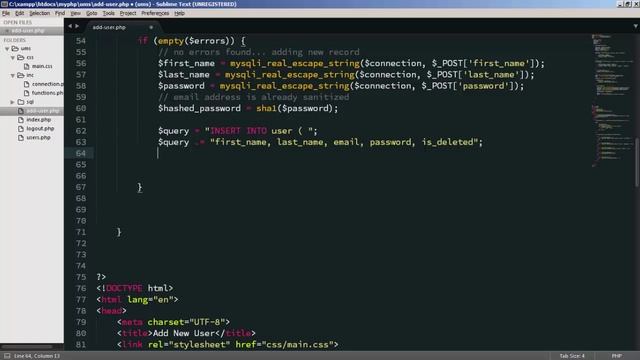The width and height of the screenshot is (640, 360).
Task: Click the editor's vertical scrollbar thumb
Action: 637,162
